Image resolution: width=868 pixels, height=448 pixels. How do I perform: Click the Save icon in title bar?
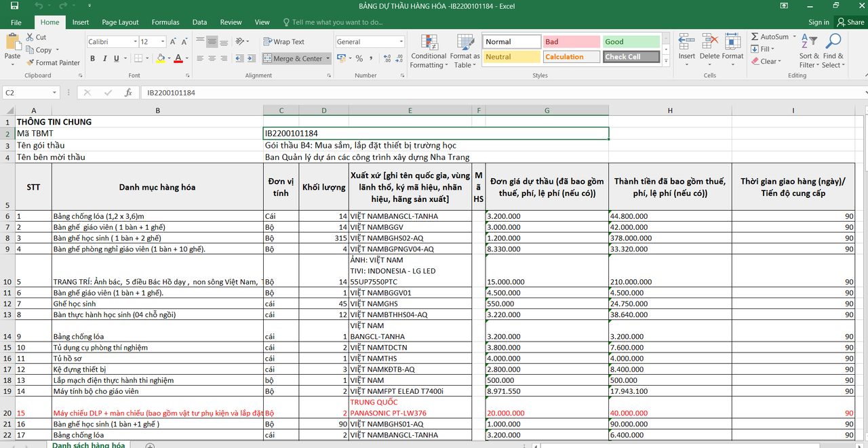coord(14,6)
